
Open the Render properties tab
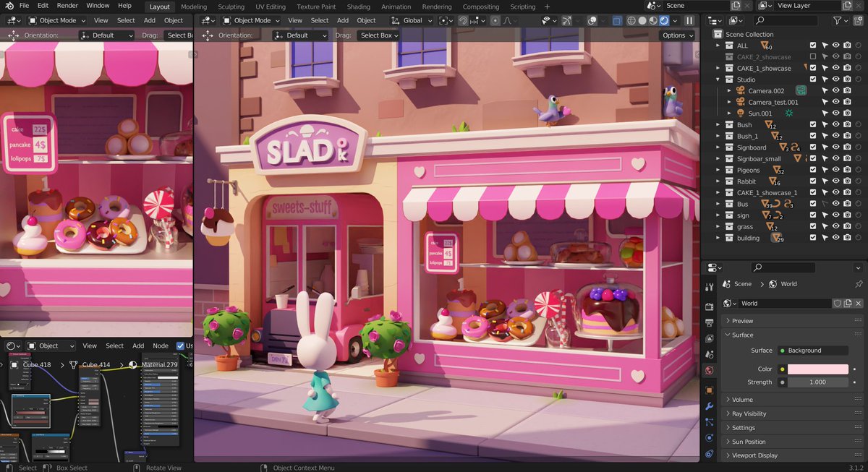click(709, 306)
